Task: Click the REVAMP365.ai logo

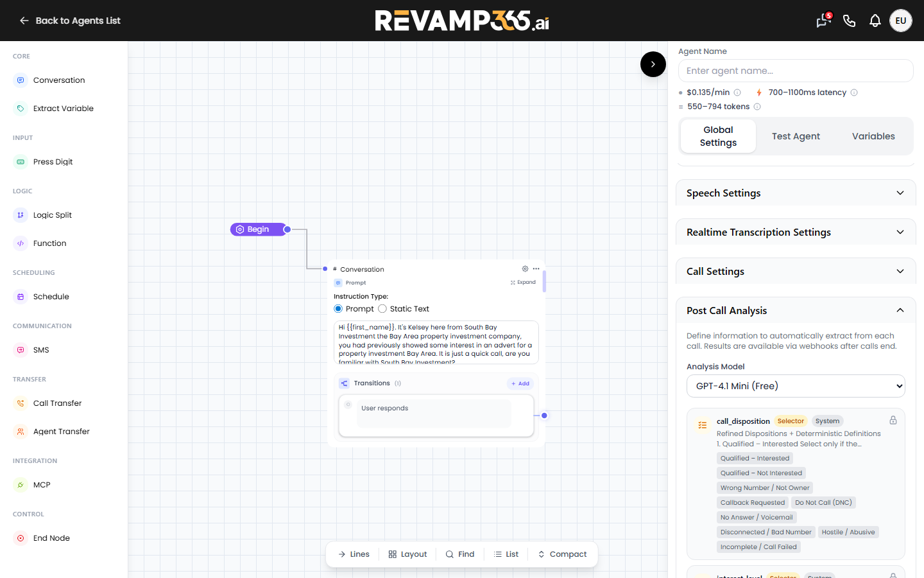Action: click(462, 21)
